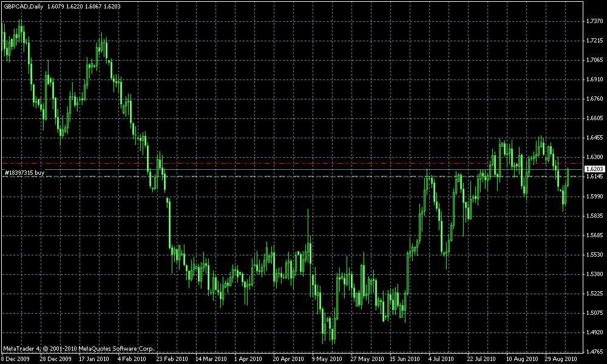Viewport: 607px width, 364px height.
Task: Click the 1.5835 price scale value
Action: (595, 215)
